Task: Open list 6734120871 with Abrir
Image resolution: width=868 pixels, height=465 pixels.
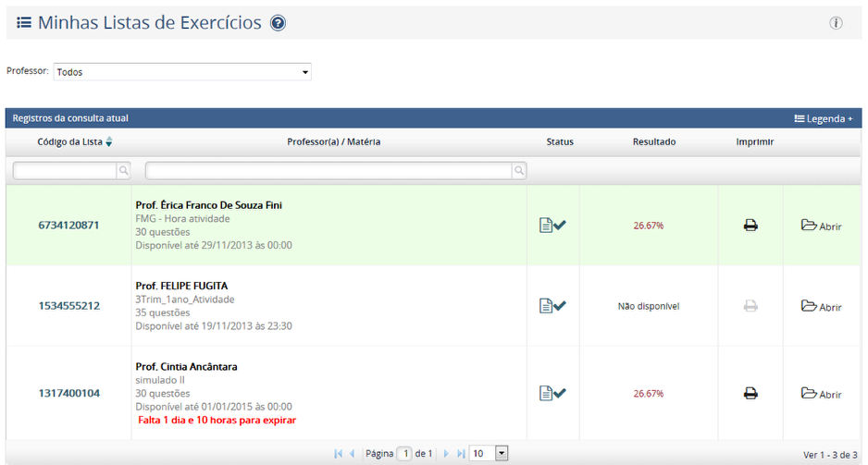Action: 821,226
